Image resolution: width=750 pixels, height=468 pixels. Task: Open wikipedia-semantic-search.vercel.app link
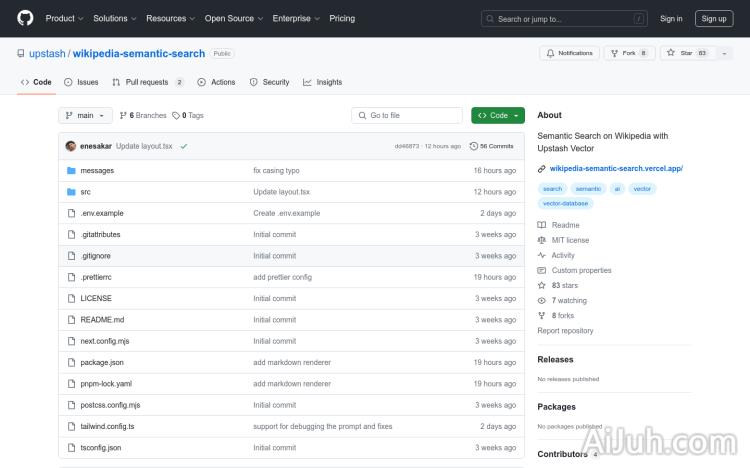[616, 168]
